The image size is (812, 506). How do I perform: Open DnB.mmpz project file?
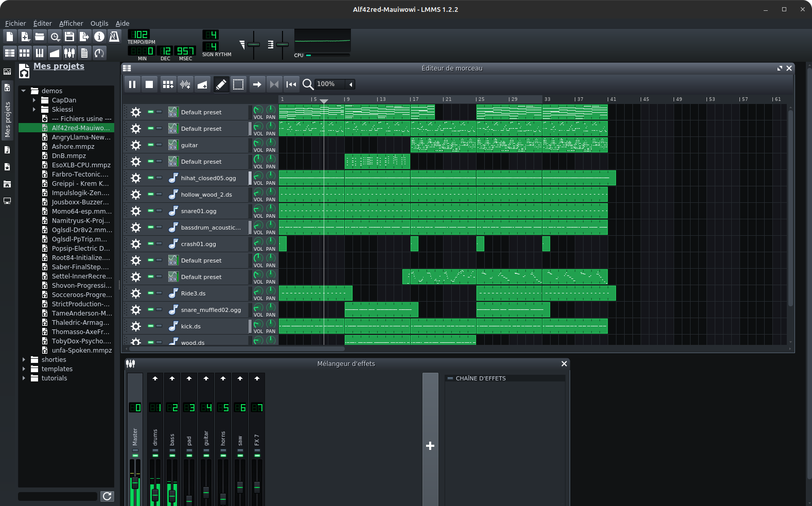(x=68, y=156)
